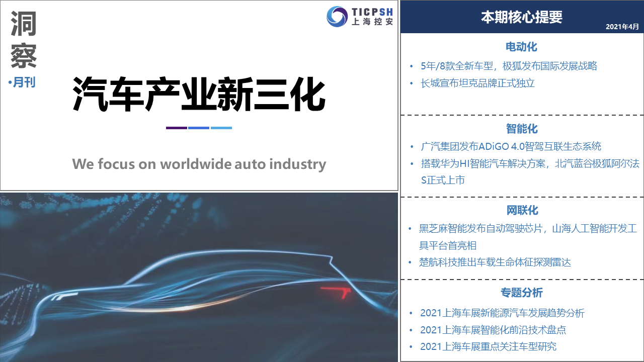Click the 本期核心提要 header
This screenshot has width=644, height=362.
(x=522, y=17)
